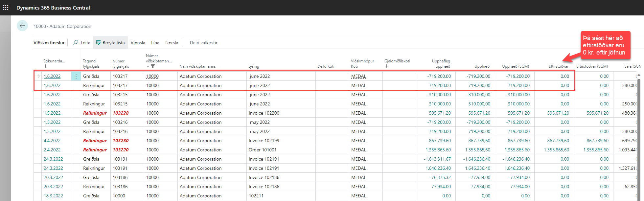
Task: Open the 1.6.2022 date link in first row
Action: [52, 76]
